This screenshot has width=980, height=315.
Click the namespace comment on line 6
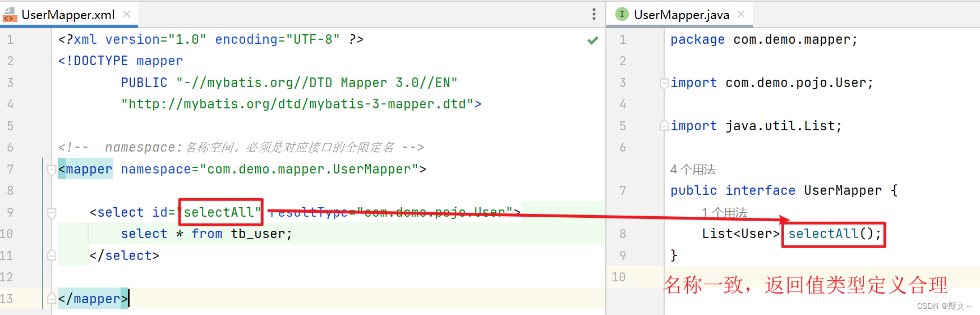point(241,147)
